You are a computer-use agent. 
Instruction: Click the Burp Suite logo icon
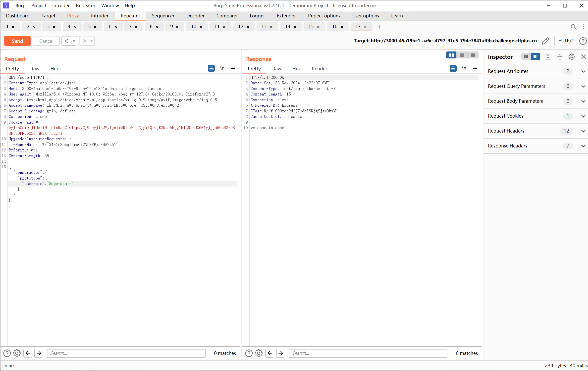pos(6,5)
